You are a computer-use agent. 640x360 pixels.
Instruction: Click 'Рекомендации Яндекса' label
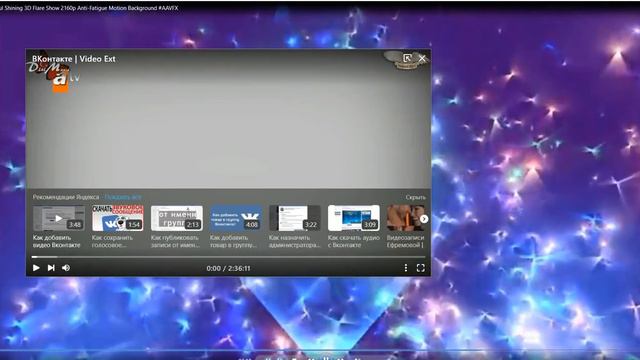pyautogui.click(x=66, y=197)
